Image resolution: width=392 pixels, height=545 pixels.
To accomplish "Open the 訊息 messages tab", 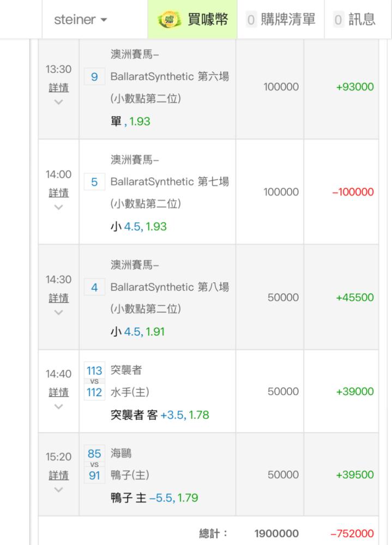I will pyautogui.click(x=355, y=20).
